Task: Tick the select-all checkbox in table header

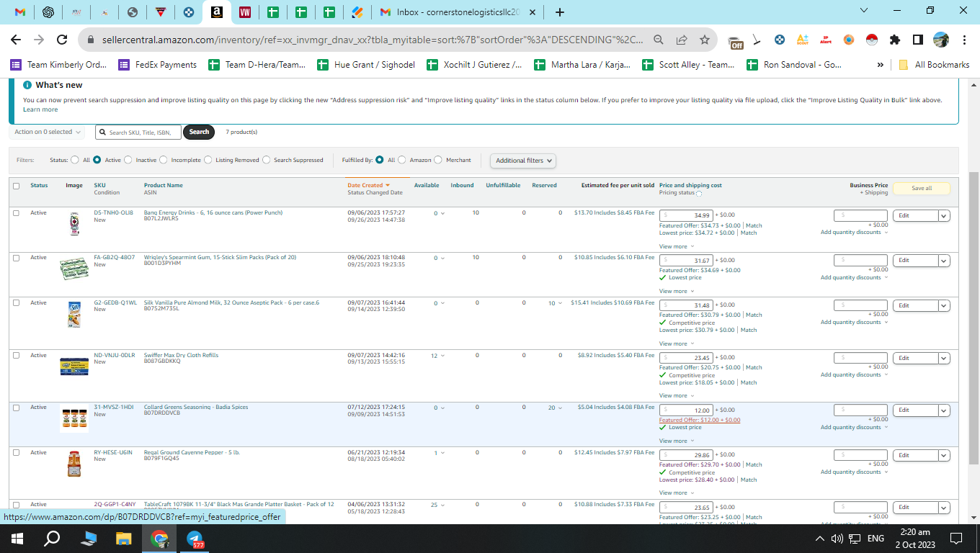Action: pos(16,186)
